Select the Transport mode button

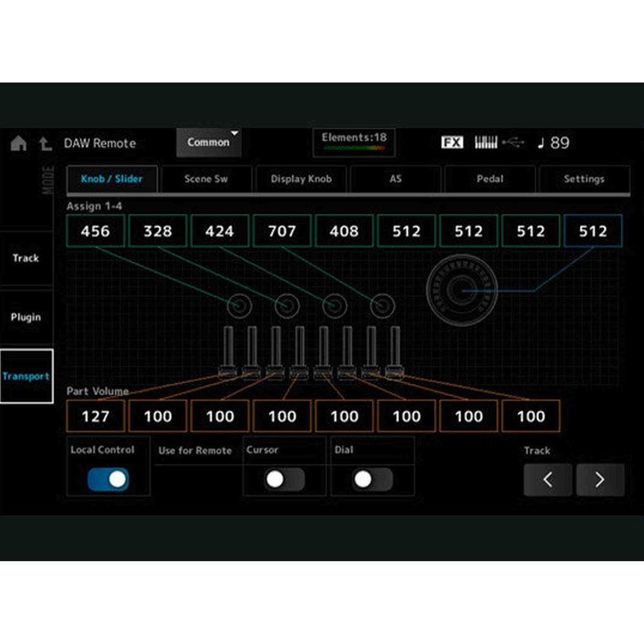coord(26,376)
